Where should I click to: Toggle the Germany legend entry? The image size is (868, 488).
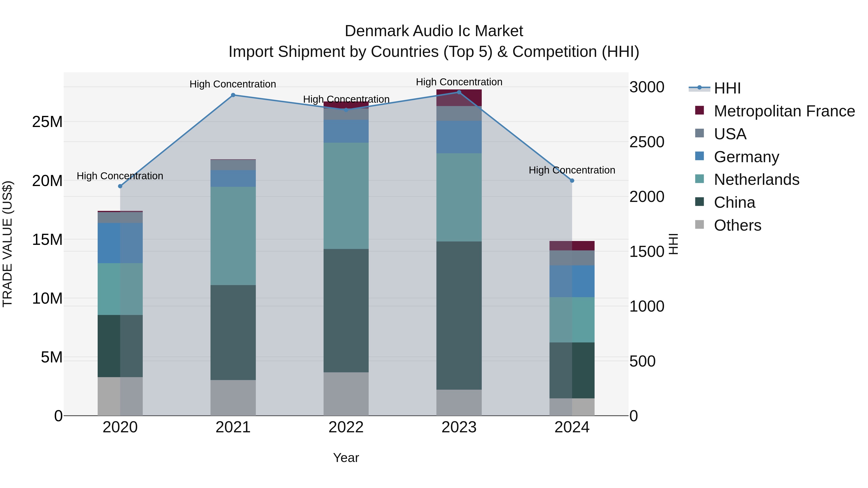[x=737, y=157]
